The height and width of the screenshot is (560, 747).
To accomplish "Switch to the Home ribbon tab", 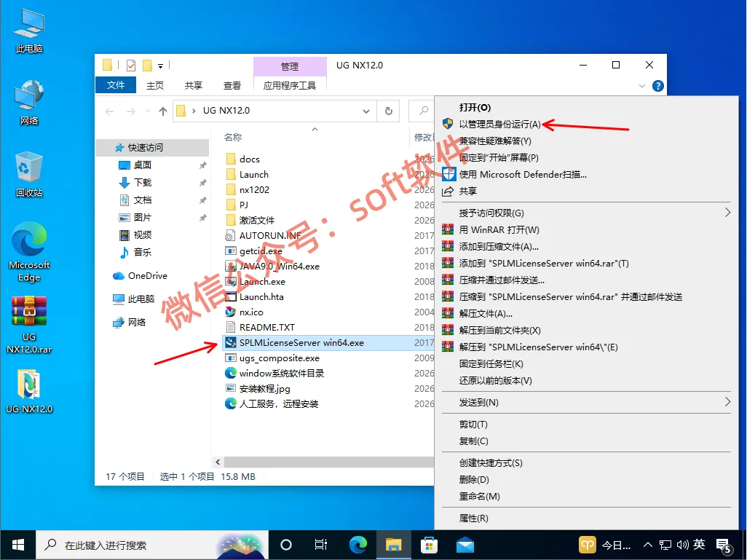I will 155,85.
